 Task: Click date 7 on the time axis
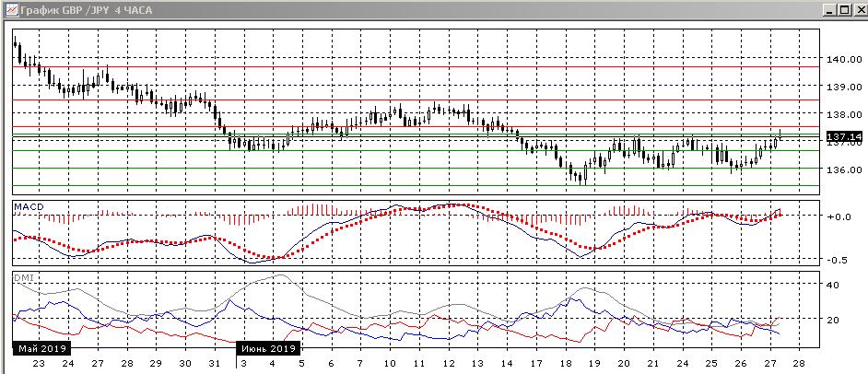pyautogui.click(x=360, y=364)
